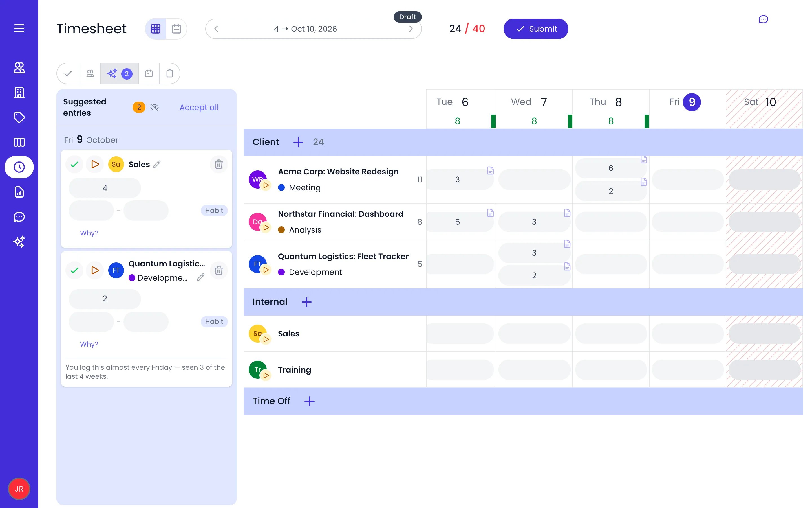Open comments icon at top right
Image resolution: width=812 pixels, height=508 pixels.
tap(763, 19)
